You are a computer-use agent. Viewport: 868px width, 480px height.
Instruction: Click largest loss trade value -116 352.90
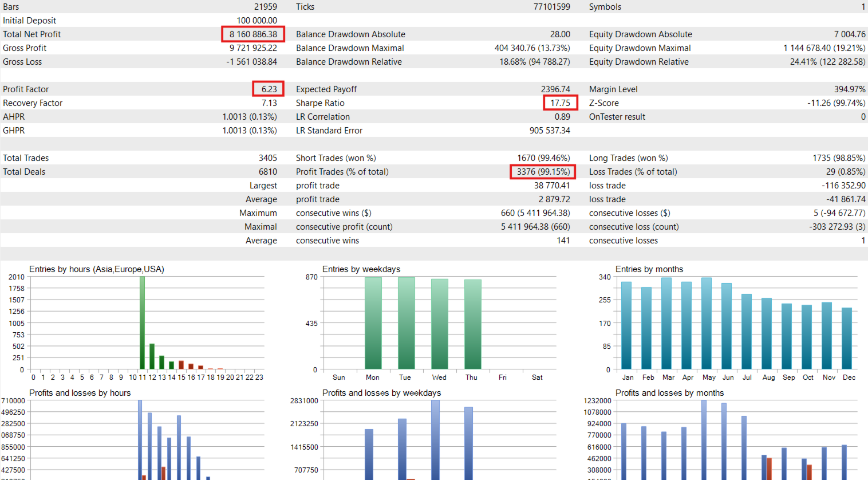(x=843, y=186)
